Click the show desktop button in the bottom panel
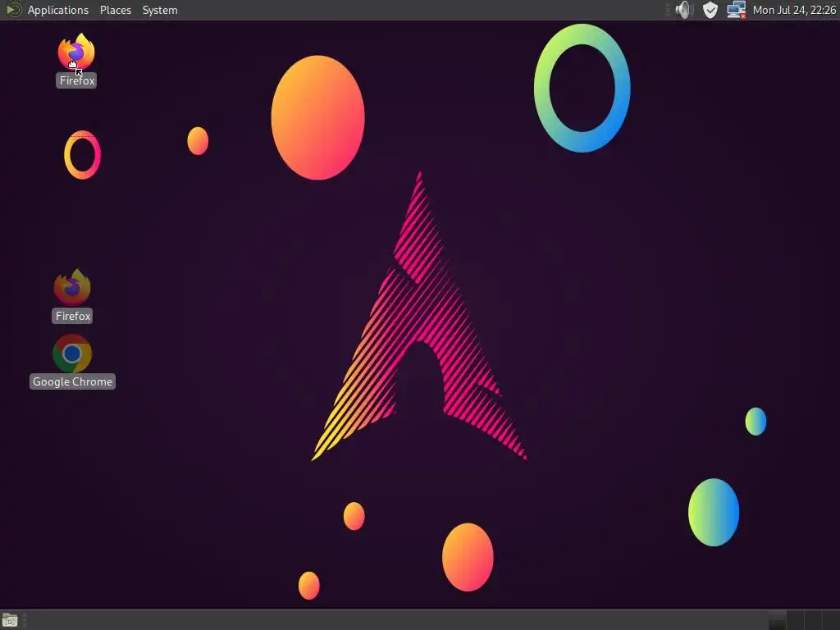 (x=10, y=620)
